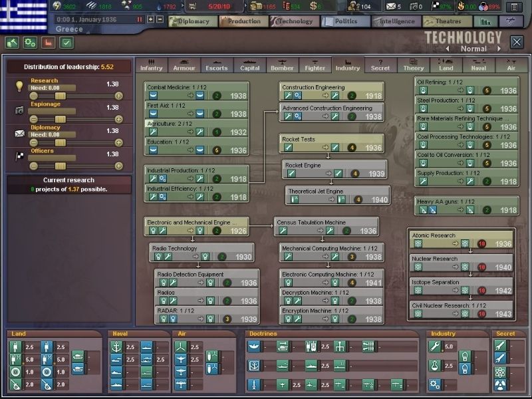Click the Research lightbulb icon in leadership panel

[x=19, y=86]
